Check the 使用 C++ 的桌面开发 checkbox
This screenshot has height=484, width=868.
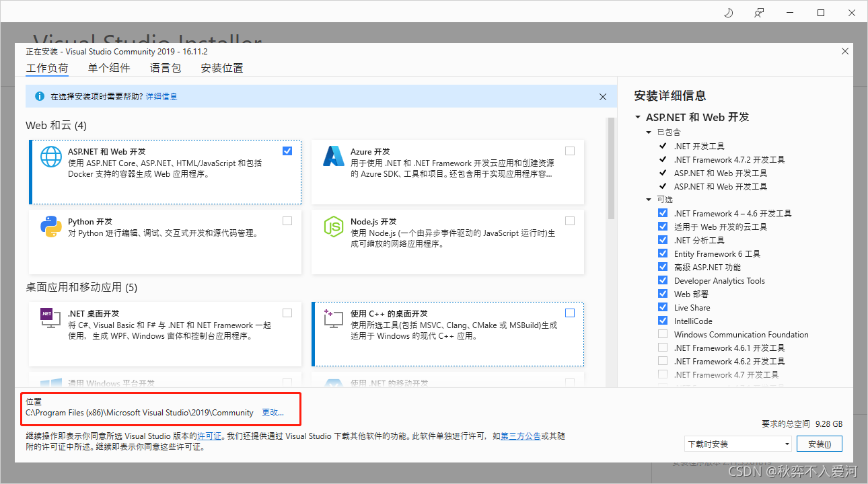(x=570, y=313)
